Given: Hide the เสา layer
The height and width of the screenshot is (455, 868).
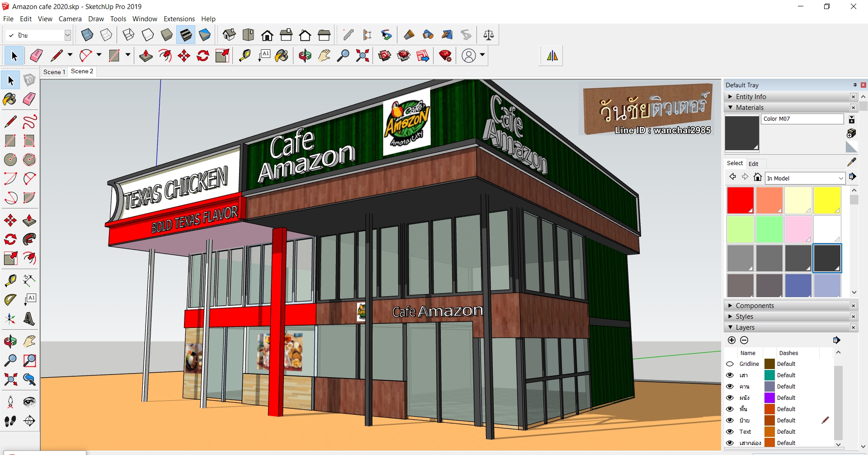Looking at the screenshot, I should (730, 375).
